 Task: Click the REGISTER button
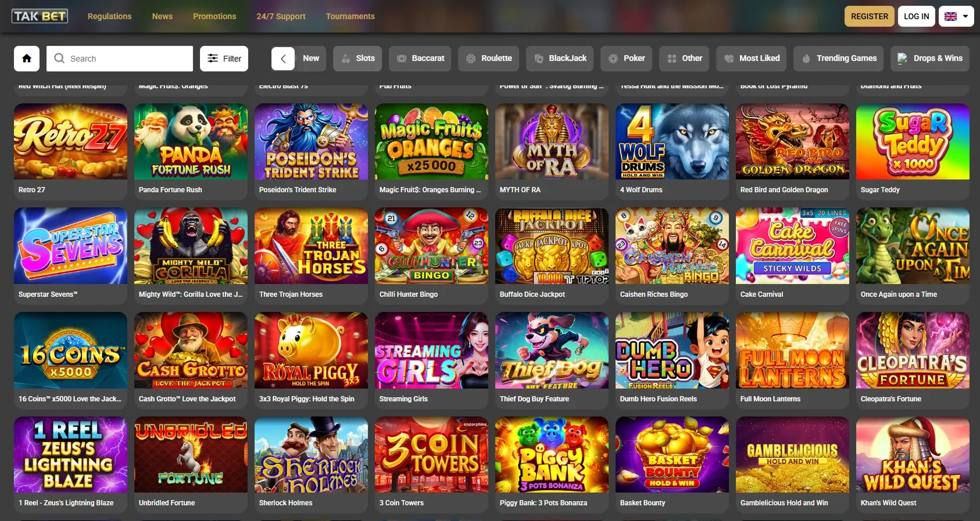[870, 16]
